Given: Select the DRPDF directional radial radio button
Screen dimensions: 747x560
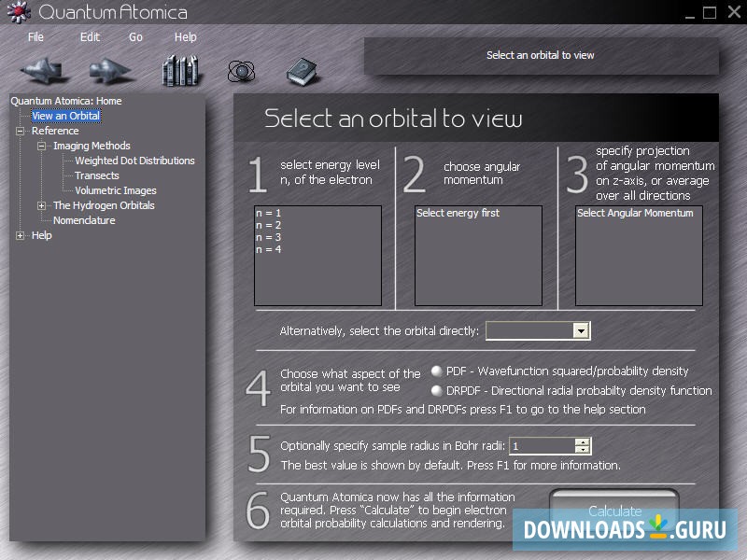Looking at the screenshot, I should [436, 390].
